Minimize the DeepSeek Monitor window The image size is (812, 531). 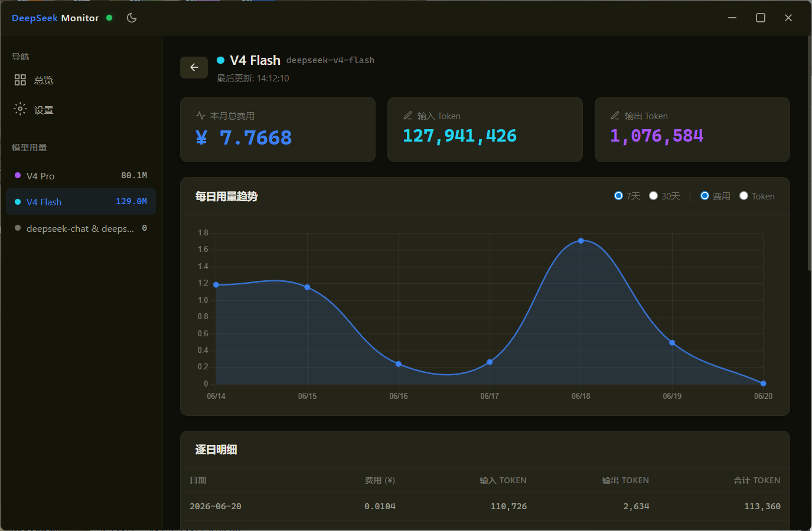pos(732,18)
